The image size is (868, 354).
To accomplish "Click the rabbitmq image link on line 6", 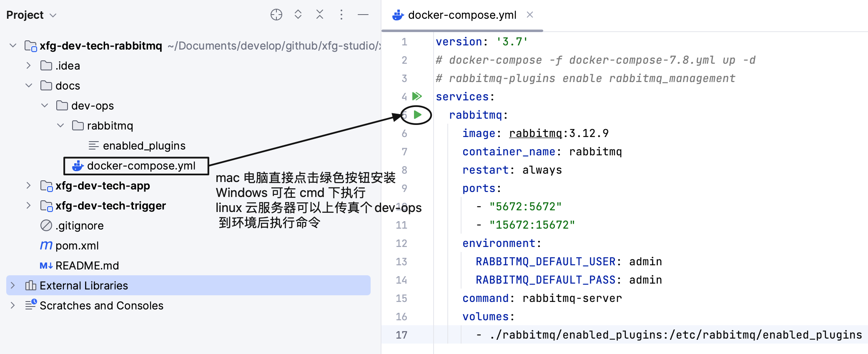I will 536,133.
